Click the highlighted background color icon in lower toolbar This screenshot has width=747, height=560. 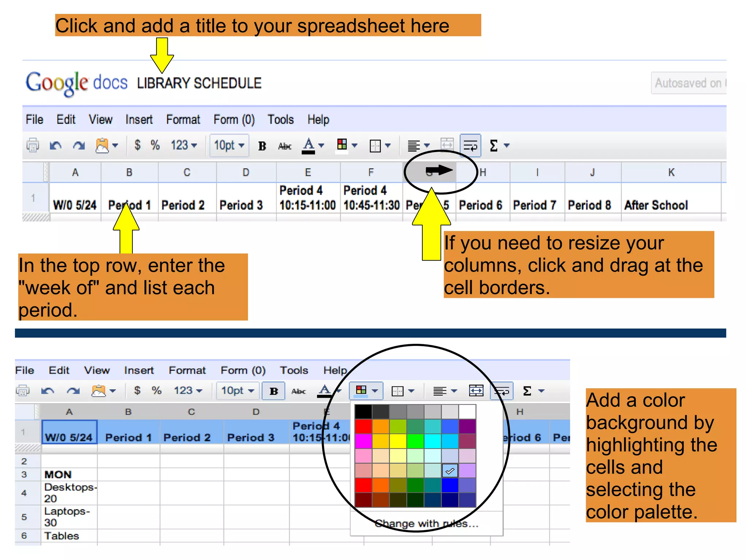point(361,390)
